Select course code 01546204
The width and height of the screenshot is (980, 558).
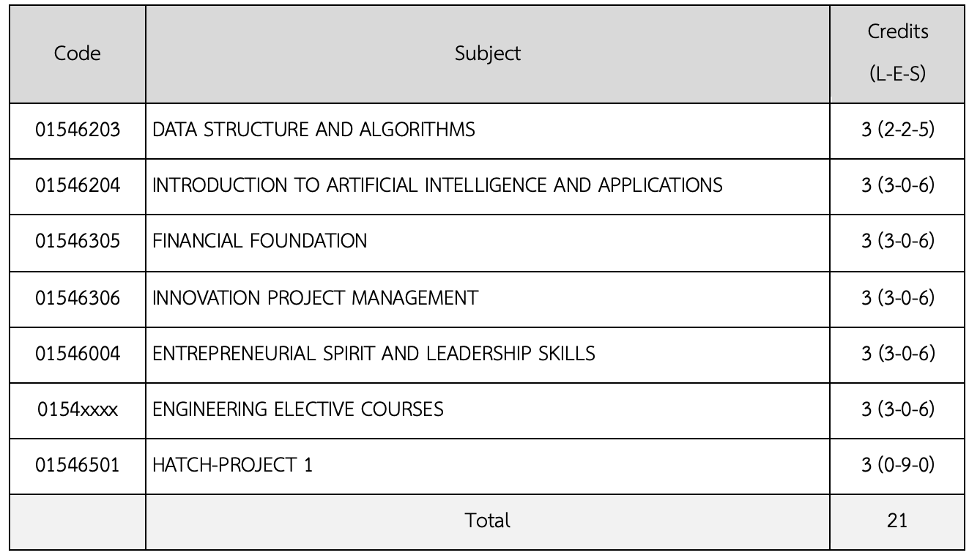coord(78,186)
